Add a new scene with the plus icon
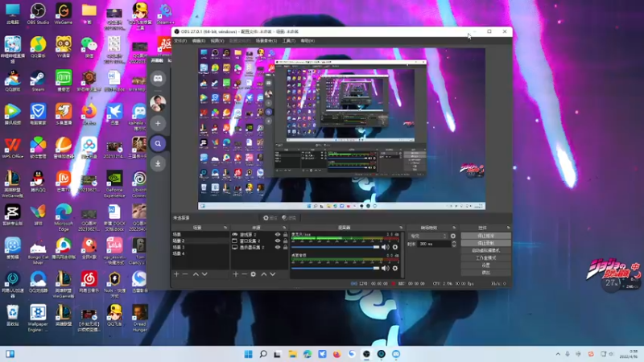The height and width of the screenshot is (362, 644). click(x=176, y=274)
